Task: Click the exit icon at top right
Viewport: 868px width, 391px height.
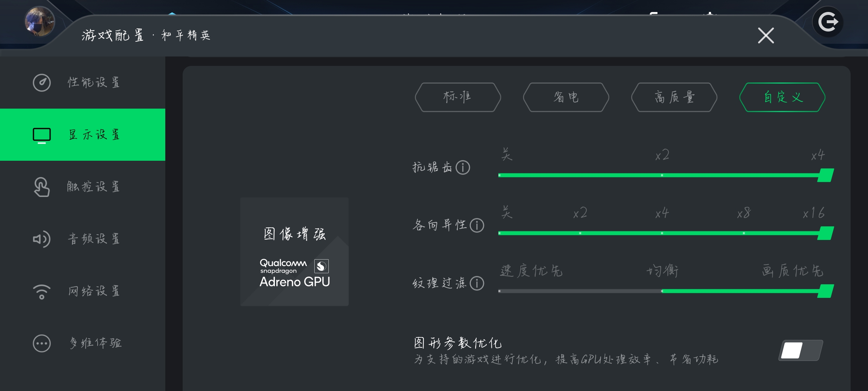Action: (x=828, y=22)
